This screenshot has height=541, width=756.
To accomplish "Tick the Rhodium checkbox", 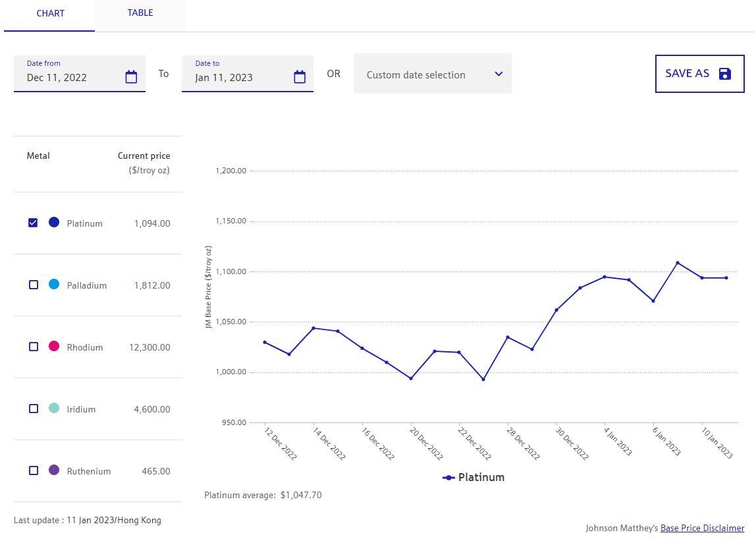I will [x=34, y=347].
